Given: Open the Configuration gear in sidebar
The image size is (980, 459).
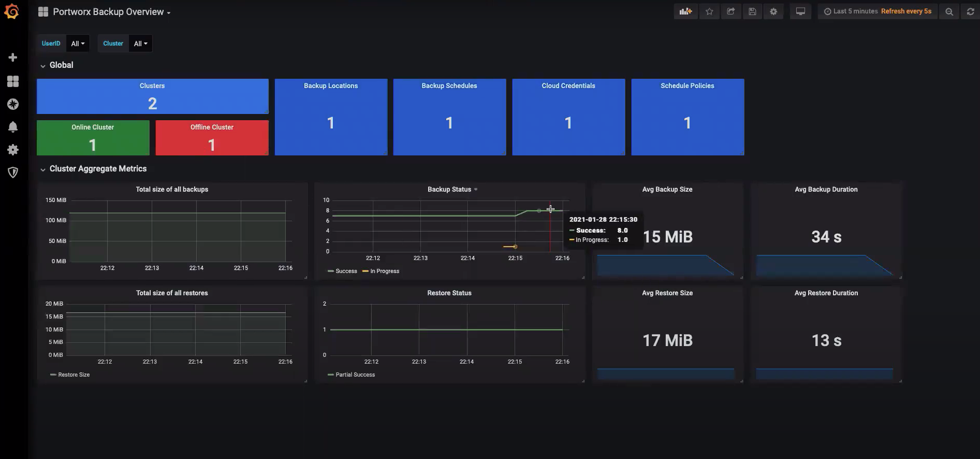Looking at the screenshot, I should tap(13, 150).
